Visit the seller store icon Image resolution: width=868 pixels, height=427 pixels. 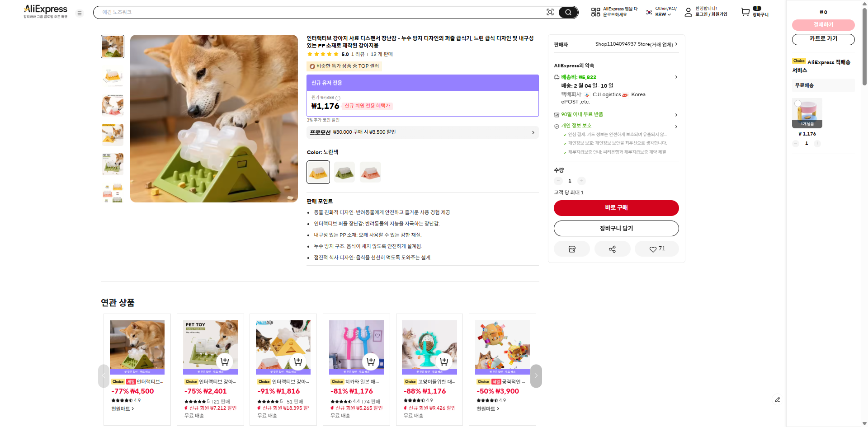(572, 249)
